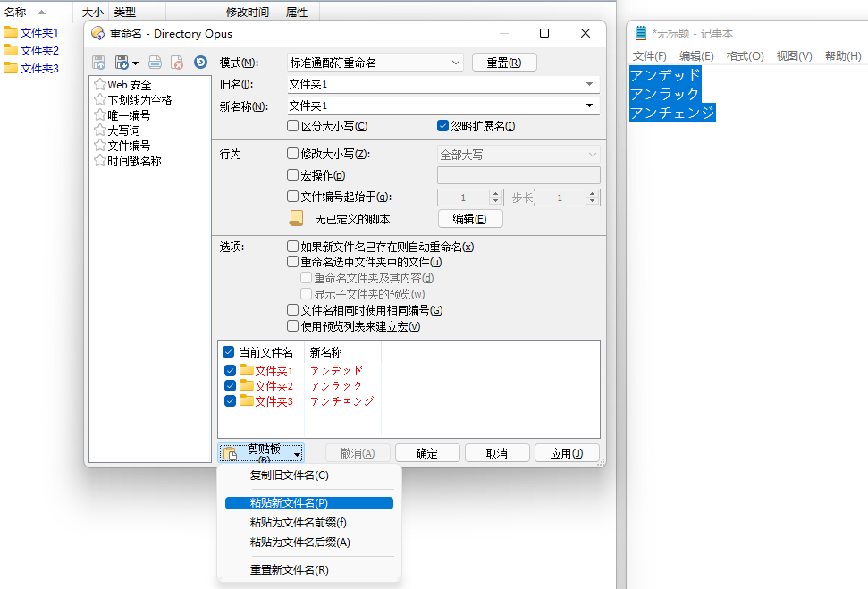Choose 粘贴为文件名前缀(f)
868x589 pixels.
pyautogui.click(x=309, y=522)
